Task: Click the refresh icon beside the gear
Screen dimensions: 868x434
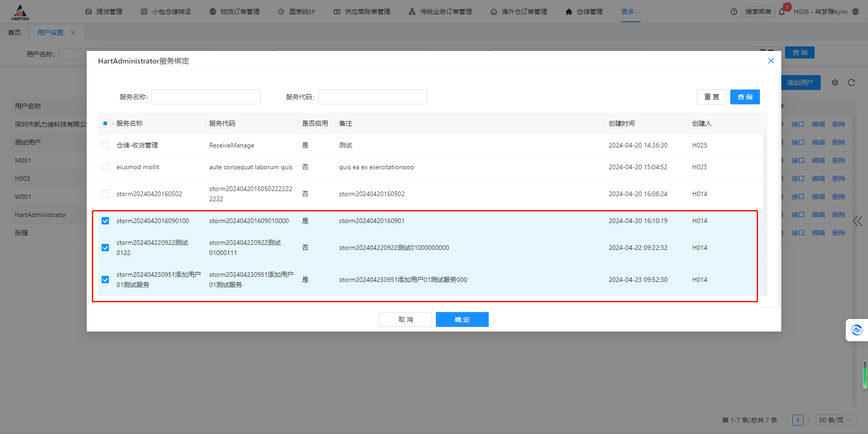Action: click(x=852, y=83)
